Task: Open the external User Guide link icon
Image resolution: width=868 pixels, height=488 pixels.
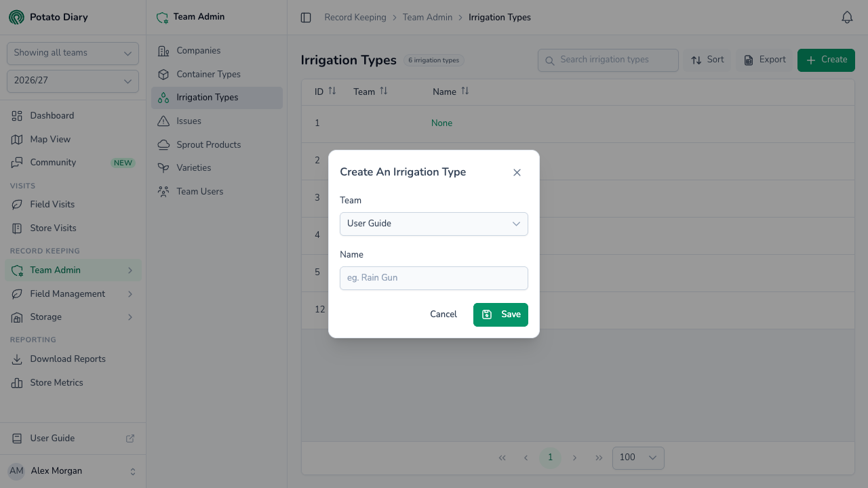Action: coord(130,439)
